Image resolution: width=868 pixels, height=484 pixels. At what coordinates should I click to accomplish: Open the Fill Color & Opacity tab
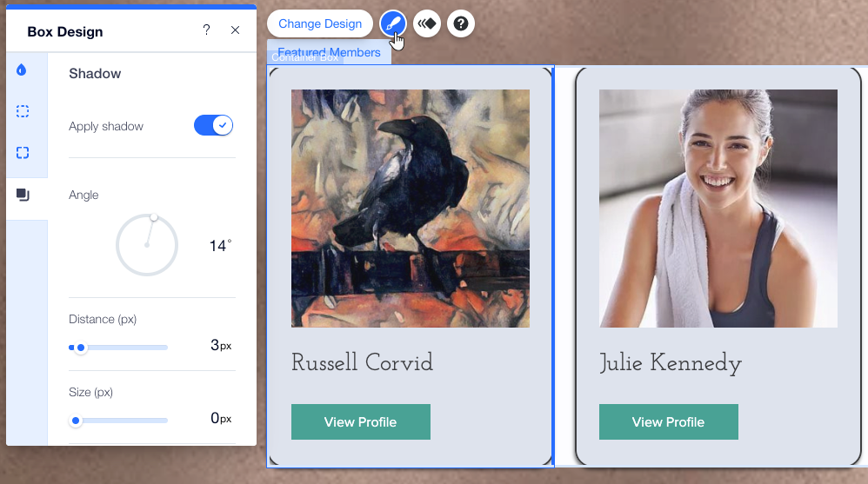[22, 70]
